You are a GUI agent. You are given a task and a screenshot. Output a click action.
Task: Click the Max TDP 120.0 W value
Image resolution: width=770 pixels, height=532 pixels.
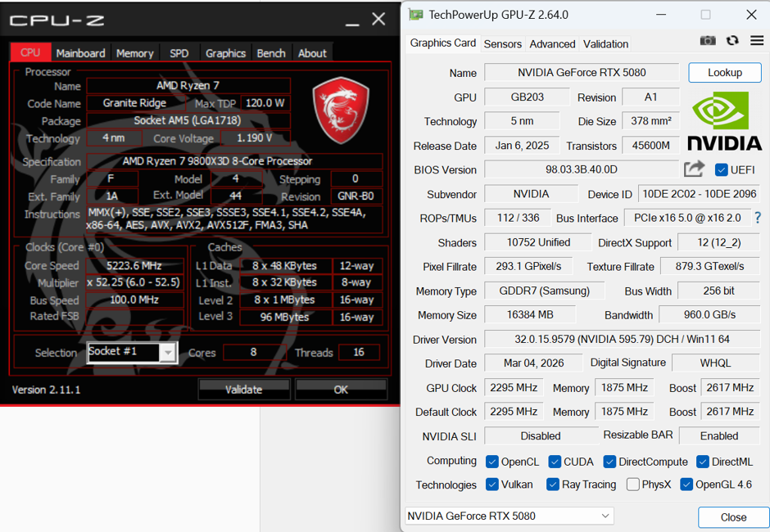(265, 103)
